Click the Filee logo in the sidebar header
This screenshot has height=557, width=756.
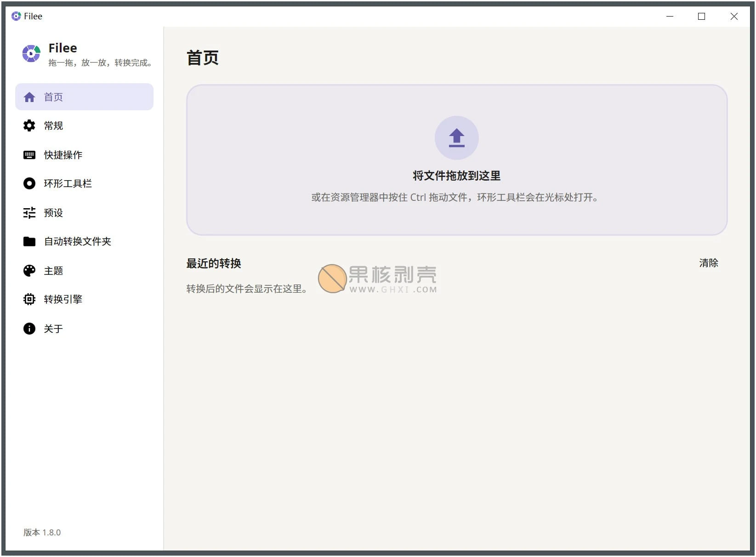(x=31, y=54)
